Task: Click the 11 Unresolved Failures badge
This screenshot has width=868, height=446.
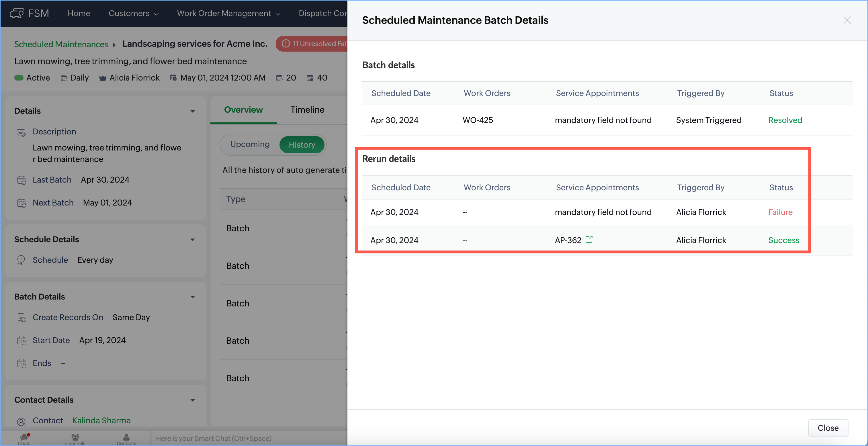Action: [312, 44]
